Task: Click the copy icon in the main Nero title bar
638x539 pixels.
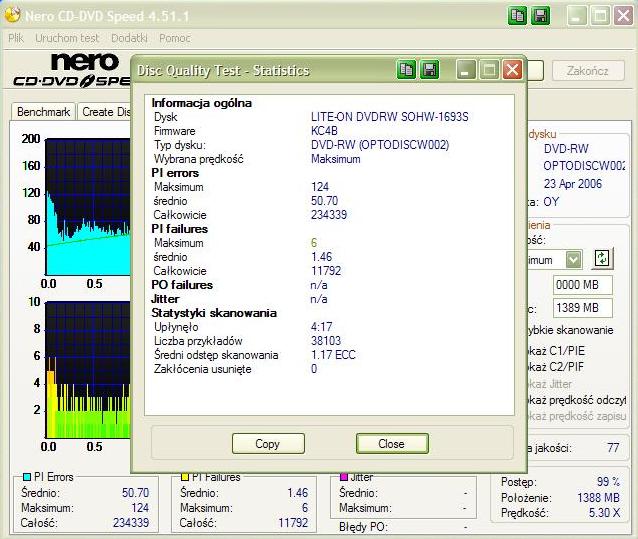Action: coord(517,15)
